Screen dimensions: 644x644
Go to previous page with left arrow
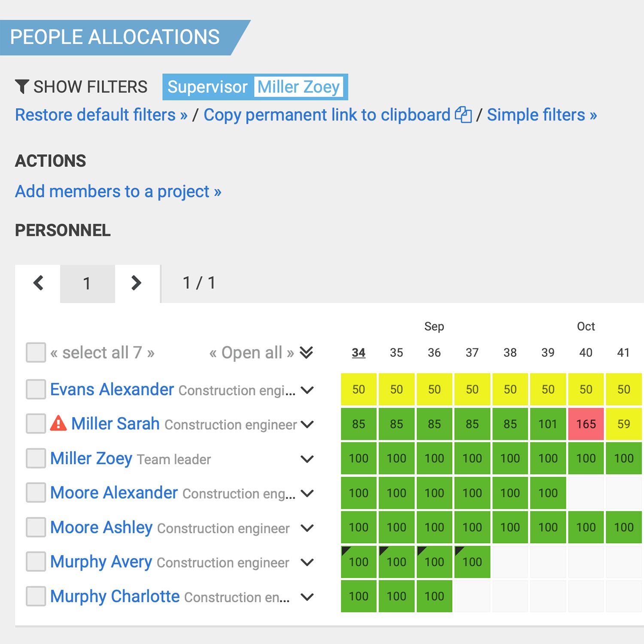coord(38,283)
